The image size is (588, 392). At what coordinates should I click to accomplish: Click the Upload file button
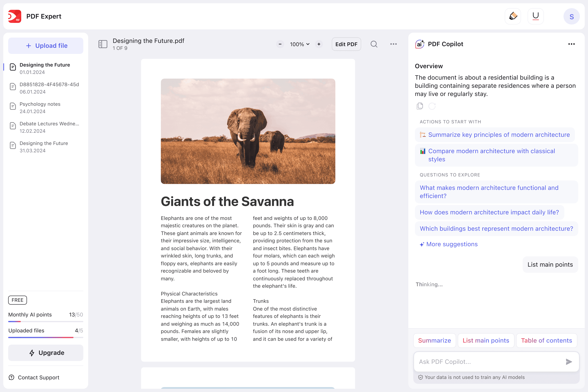click(46, 46)
